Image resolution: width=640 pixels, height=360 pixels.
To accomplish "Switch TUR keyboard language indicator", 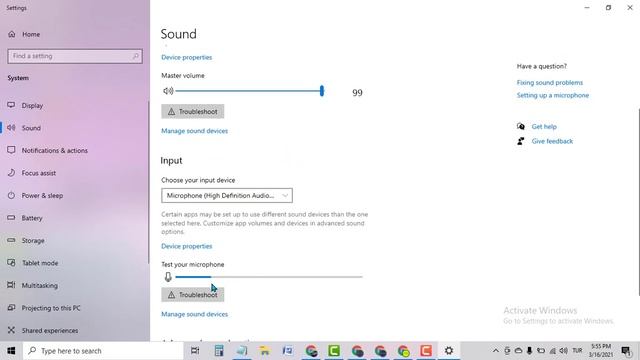I will pos(577,351).
